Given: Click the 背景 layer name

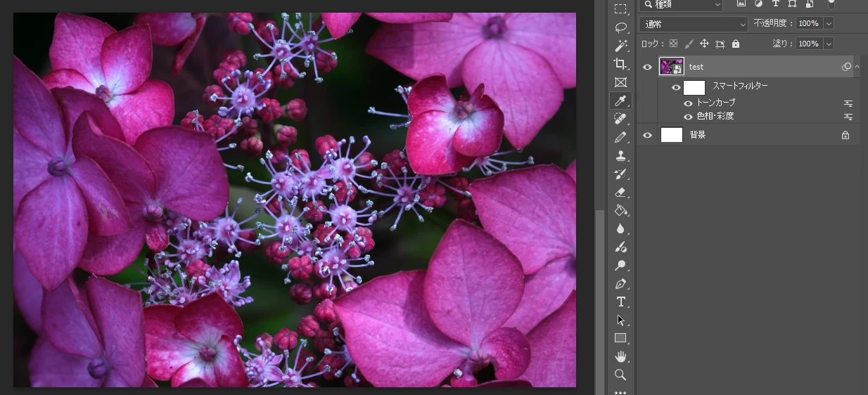Looking at the screenshot, I should (x=697, y=135).
